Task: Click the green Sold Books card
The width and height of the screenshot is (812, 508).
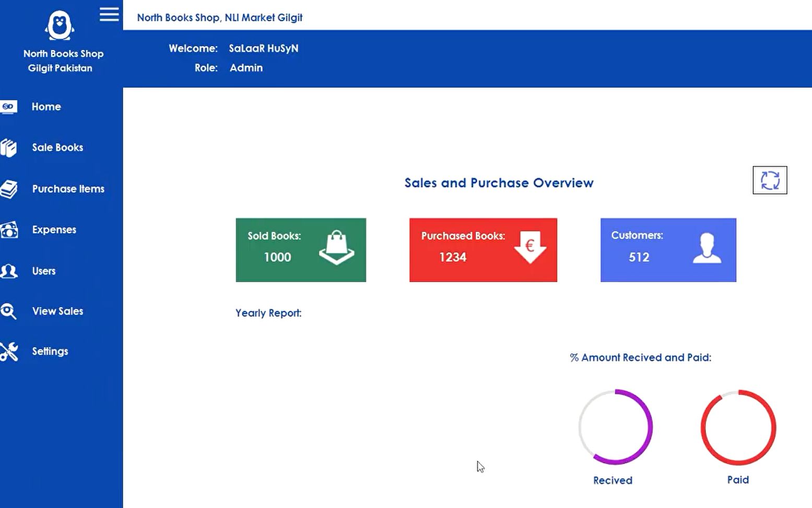Action: (301, 250)
